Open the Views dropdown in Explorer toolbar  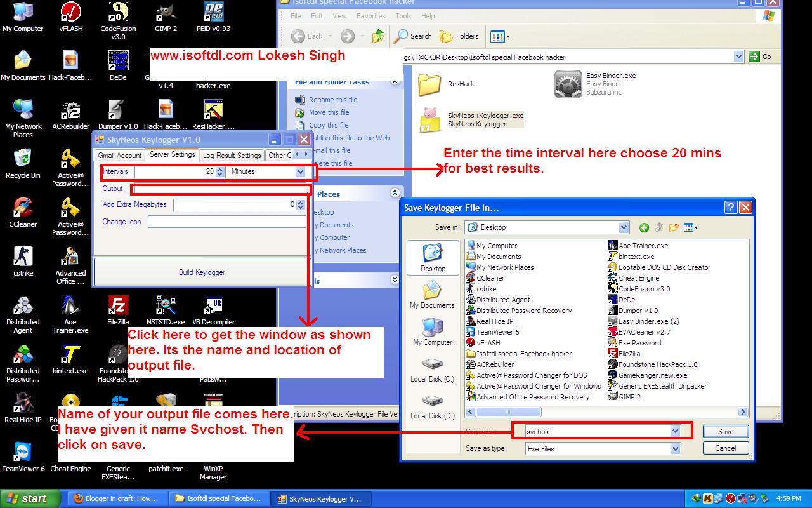[500, 36]
